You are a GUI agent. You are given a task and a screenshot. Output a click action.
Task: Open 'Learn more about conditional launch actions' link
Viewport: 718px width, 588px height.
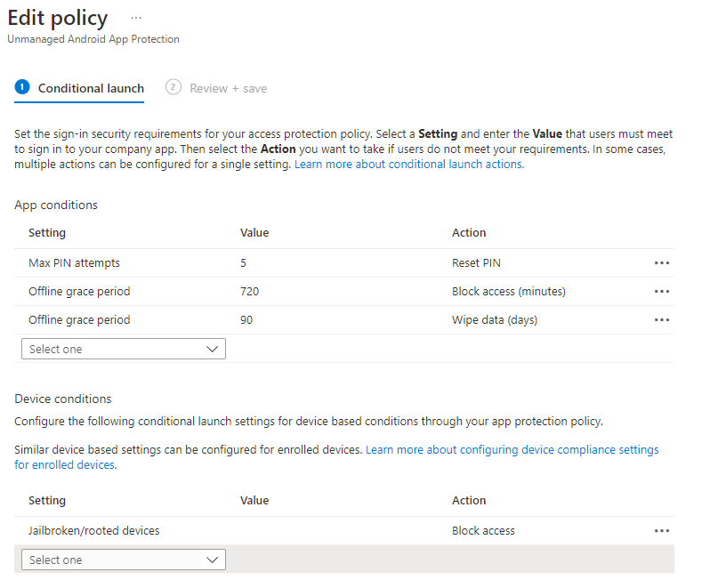point(408,165)
